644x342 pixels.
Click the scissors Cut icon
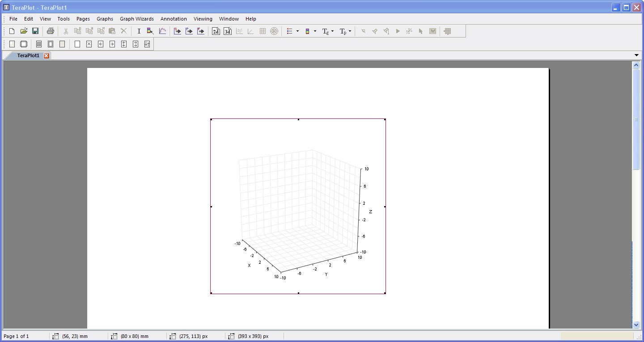pos(66,31)
